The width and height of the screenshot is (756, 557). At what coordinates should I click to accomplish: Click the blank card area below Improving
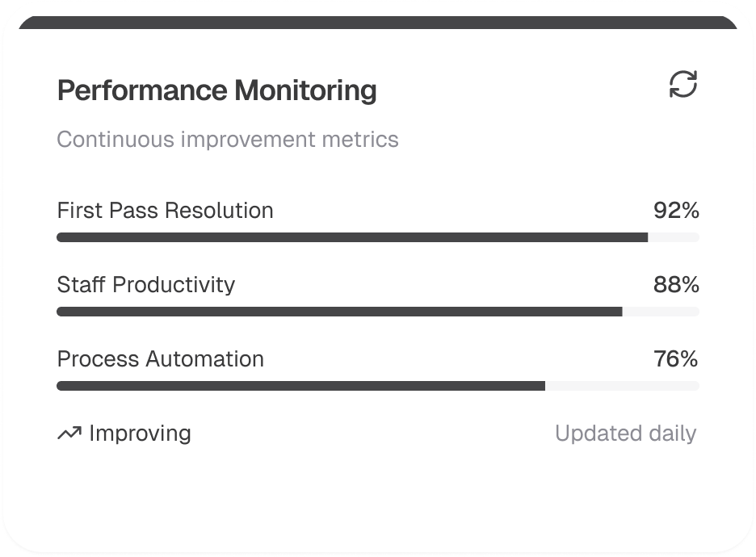pos(242,496)
